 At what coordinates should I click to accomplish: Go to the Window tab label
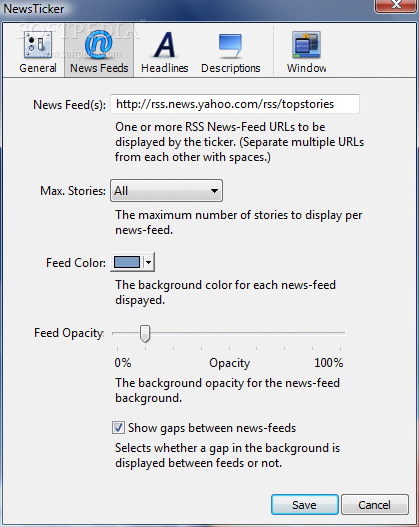click(x=306, y=68)
